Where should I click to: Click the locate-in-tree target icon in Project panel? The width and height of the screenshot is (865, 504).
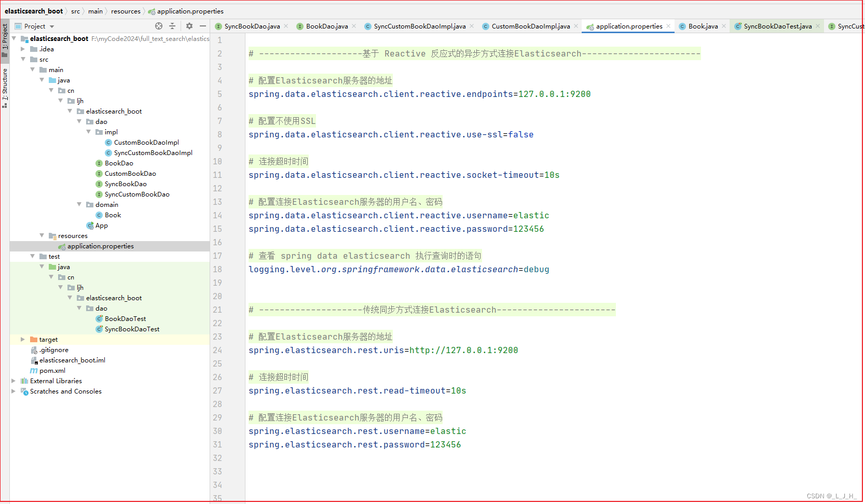159,26
